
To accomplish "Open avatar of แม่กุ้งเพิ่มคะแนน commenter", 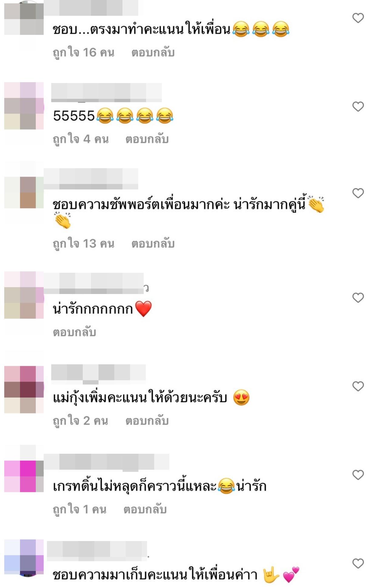I will 24,389.
